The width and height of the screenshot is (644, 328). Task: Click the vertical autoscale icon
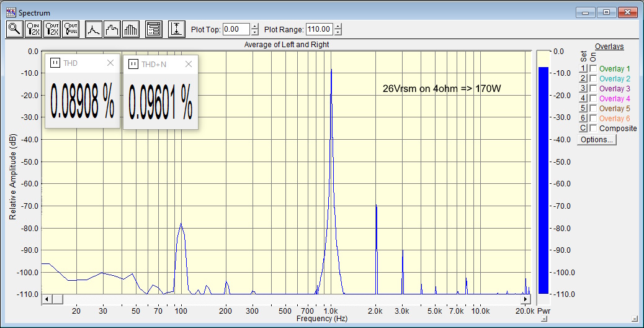click(176, 29)
